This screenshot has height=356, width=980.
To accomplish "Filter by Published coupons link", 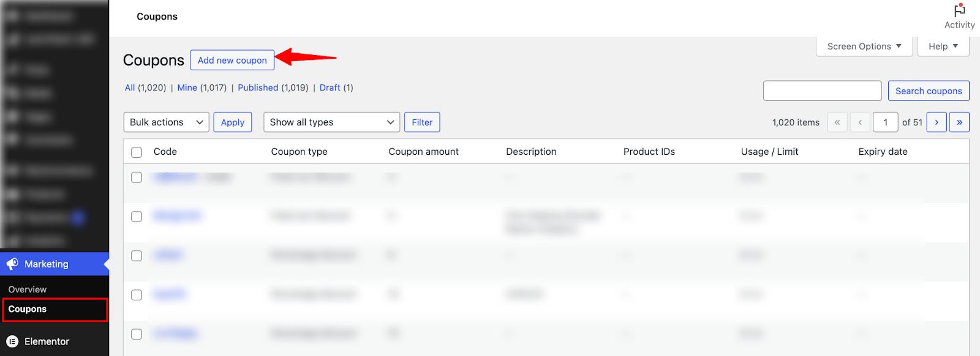I will click(258, 87).
